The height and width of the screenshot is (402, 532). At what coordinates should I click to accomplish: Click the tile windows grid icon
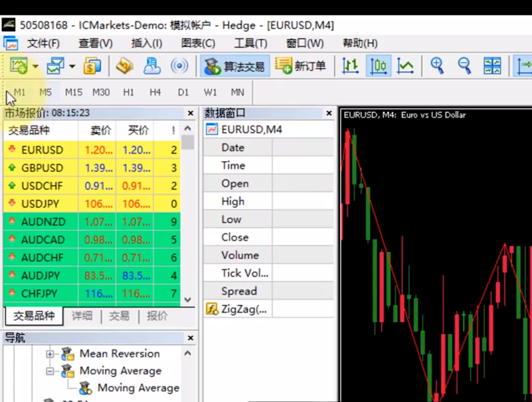click(492, 66)
